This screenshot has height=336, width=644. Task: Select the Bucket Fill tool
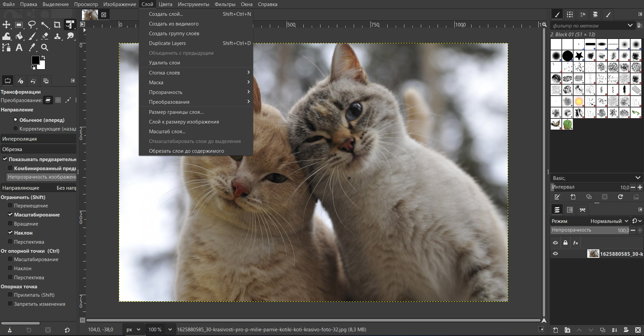(x=19, y=36)
